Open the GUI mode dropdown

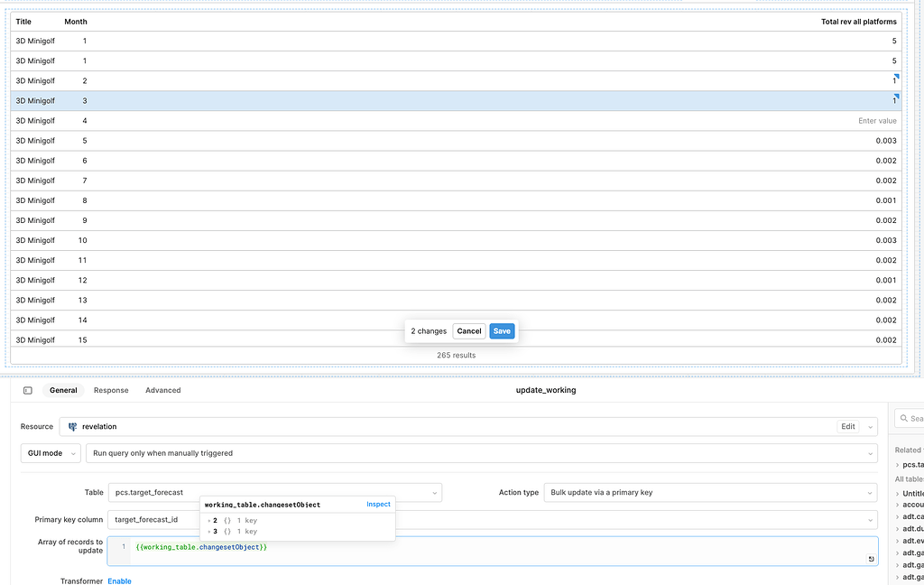coord(50,452)
